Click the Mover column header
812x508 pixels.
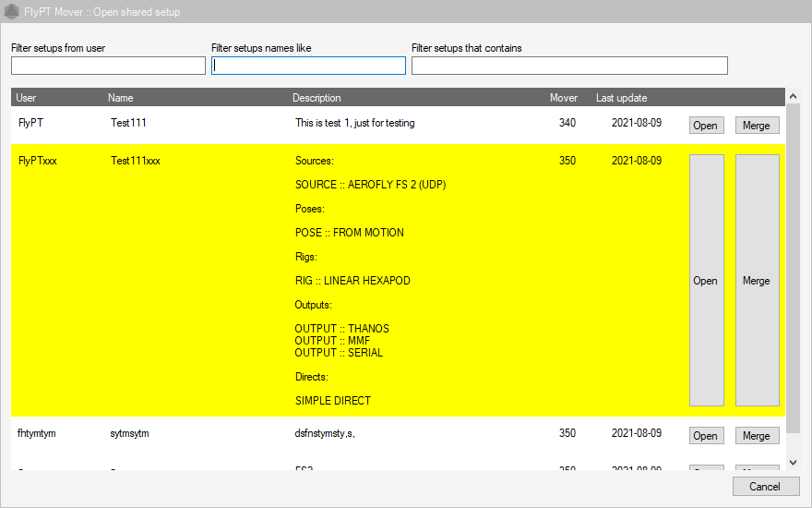coord(563,98)
